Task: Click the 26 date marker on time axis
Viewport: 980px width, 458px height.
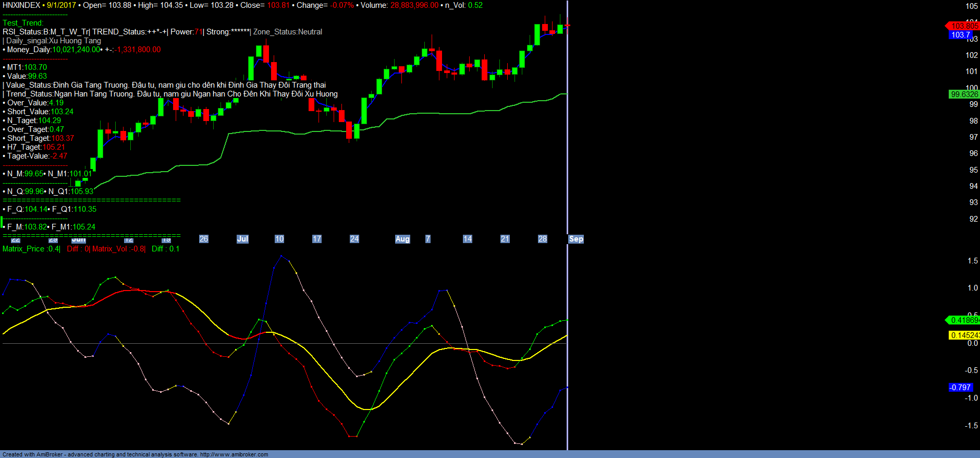Action: (204, 239)
